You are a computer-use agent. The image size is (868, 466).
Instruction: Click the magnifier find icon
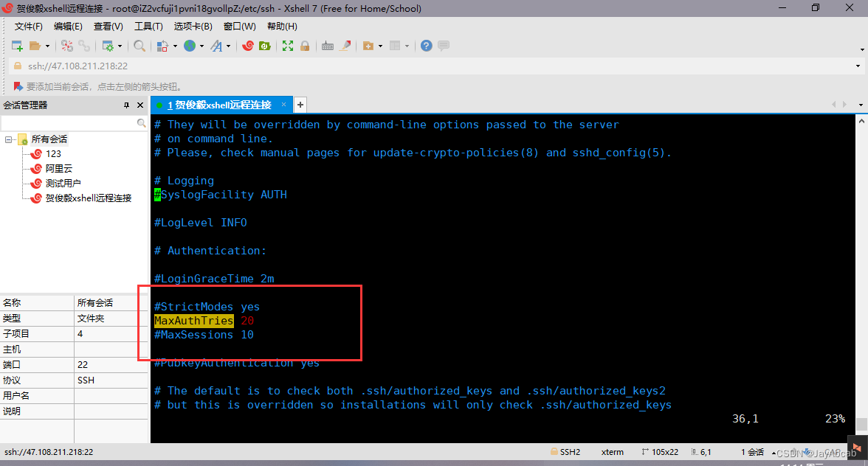(139, 46)
